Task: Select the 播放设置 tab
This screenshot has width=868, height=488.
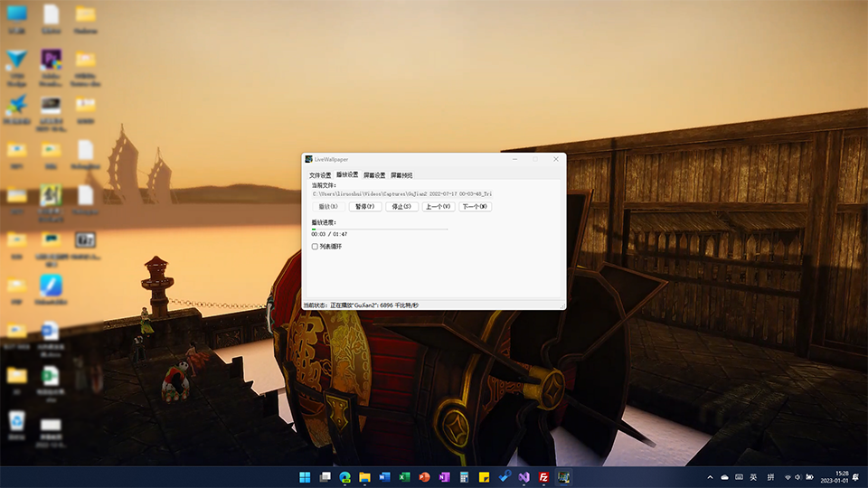Action: [x=347, y=174]
